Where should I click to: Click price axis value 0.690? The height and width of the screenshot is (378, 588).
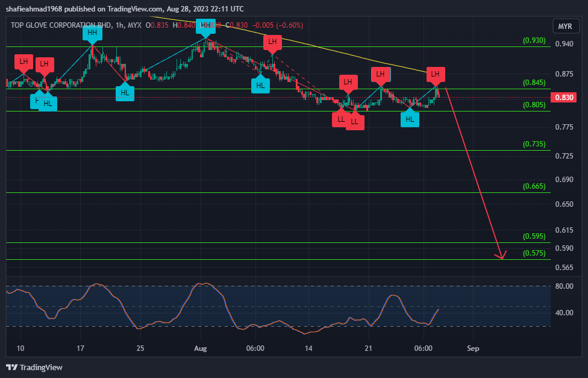point(564,180)
